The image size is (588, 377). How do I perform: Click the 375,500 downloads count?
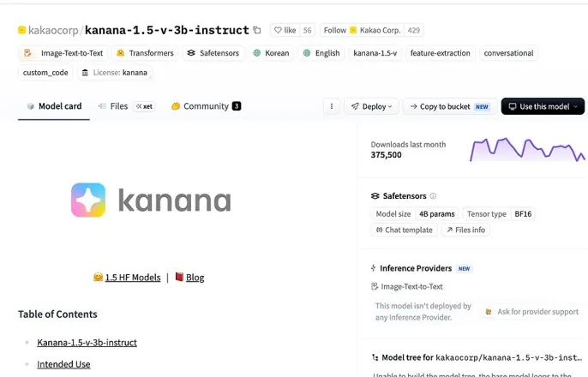(x=386, y=155)
